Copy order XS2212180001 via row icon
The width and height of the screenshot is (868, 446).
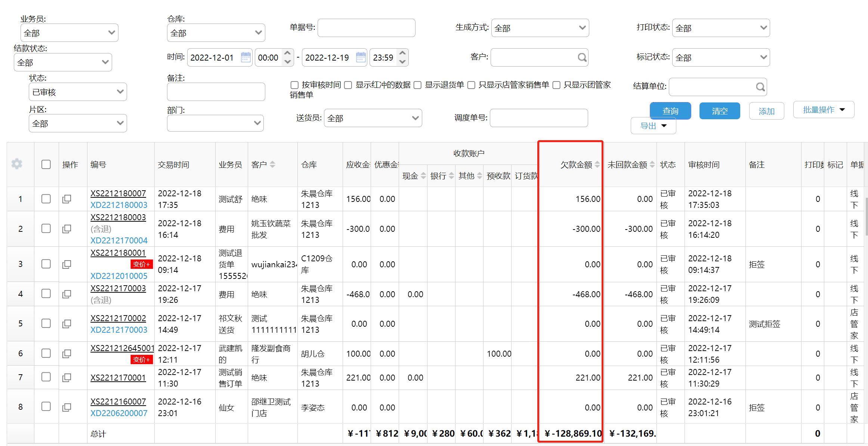(x=67, y=264)
